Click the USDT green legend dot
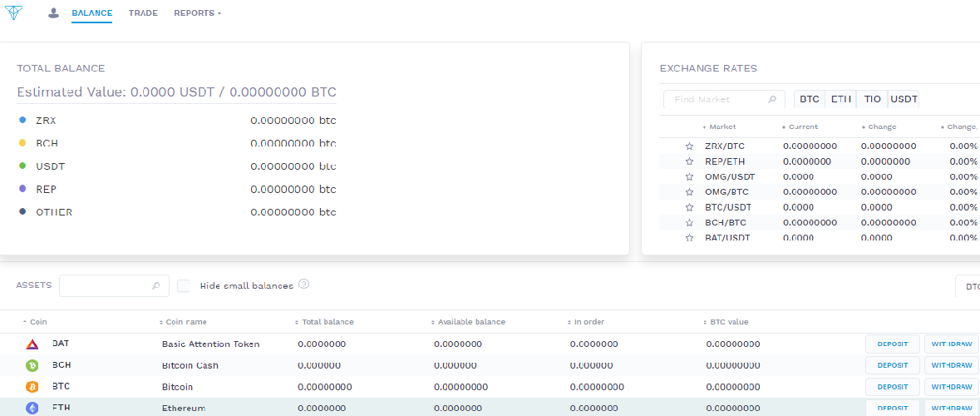 click(22, 166)
